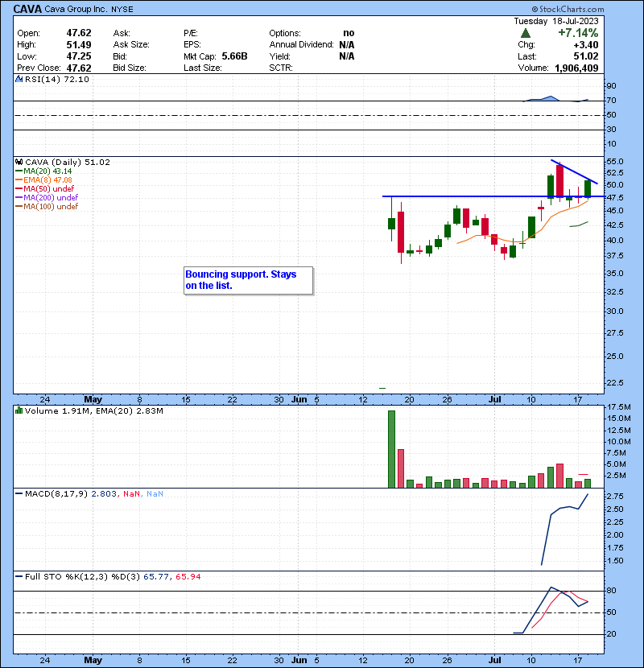Click the EMA(8) 47.08 legend entry

point(43,179)
